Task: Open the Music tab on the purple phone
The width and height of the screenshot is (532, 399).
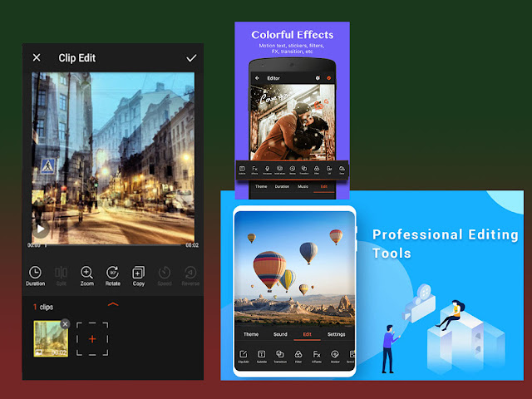Action: [303, 186]
